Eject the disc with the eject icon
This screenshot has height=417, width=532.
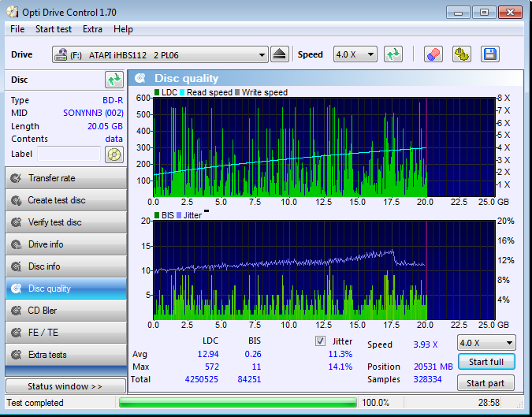280,54
